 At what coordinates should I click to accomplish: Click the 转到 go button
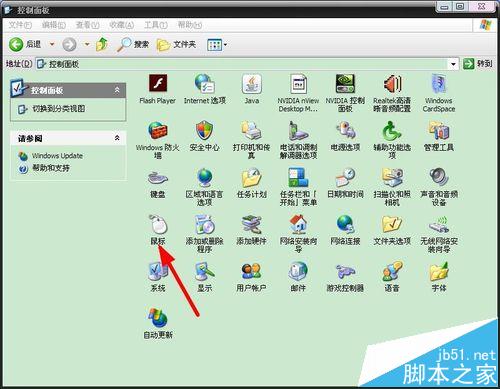(x=477, y=64)
